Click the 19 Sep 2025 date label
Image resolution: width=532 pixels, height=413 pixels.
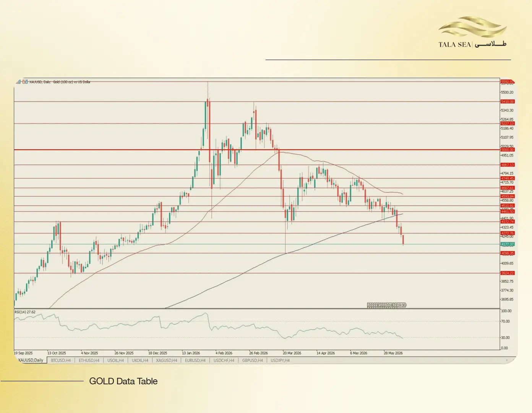pos(23,353)
